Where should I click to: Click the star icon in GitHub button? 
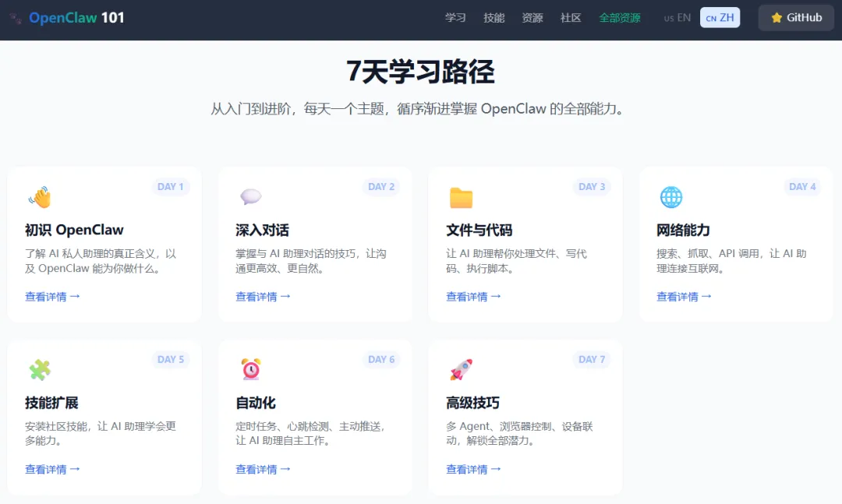click(x=777, y=18)
